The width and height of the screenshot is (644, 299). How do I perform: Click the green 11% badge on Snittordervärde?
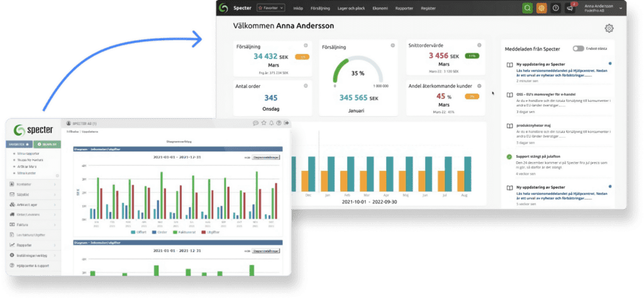472,56
